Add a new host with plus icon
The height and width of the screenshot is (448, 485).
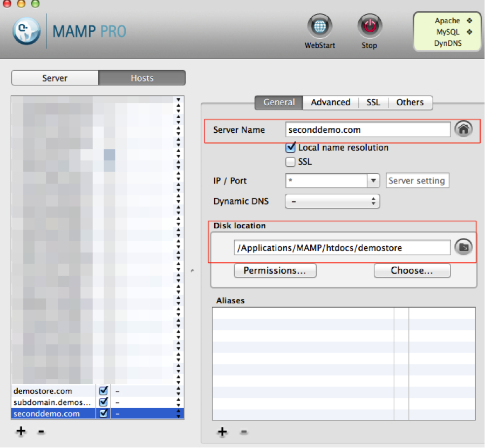(x=21, y=431)
